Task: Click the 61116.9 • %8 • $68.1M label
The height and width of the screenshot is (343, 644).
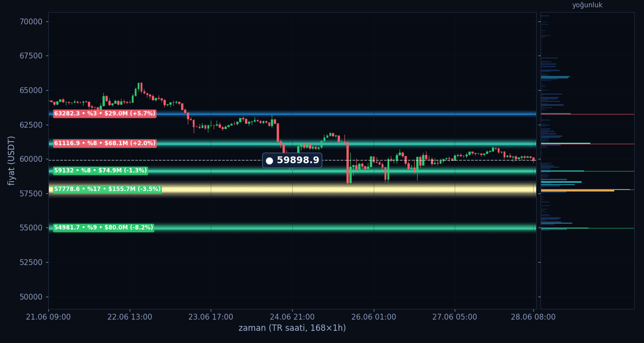Action: pyautogui.click(x=104, y=143)
